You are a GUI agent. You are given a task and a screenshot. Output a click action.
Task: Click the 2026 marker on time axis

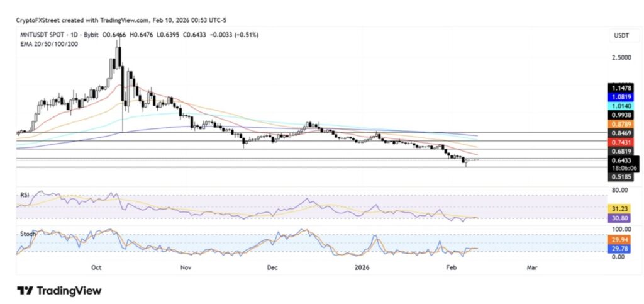pos(361,267)
